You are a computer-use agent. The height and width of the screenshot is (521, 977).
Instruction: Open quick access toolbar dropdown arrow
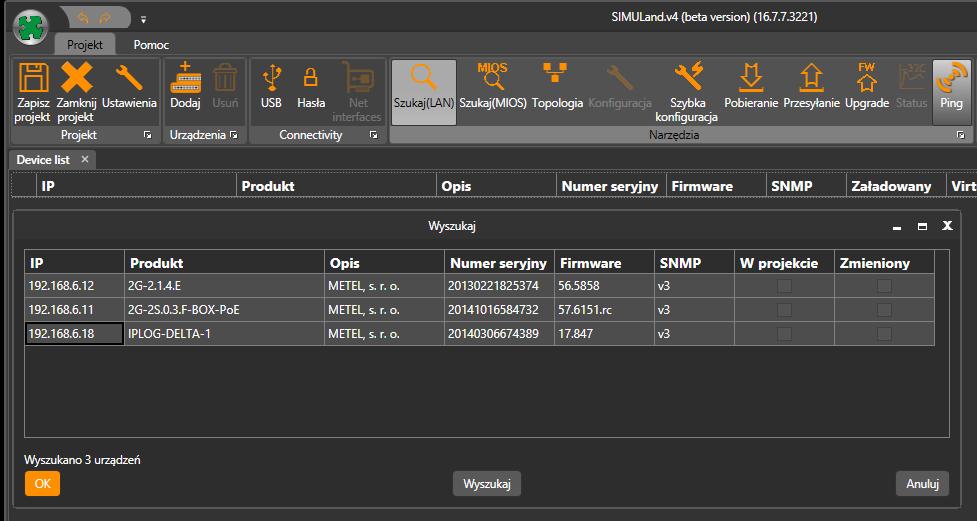coord(143,20)
